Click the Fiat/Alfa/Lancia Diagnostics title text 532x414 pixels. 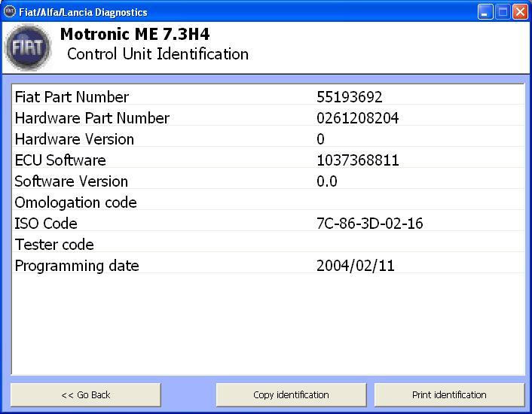point(83,12)
